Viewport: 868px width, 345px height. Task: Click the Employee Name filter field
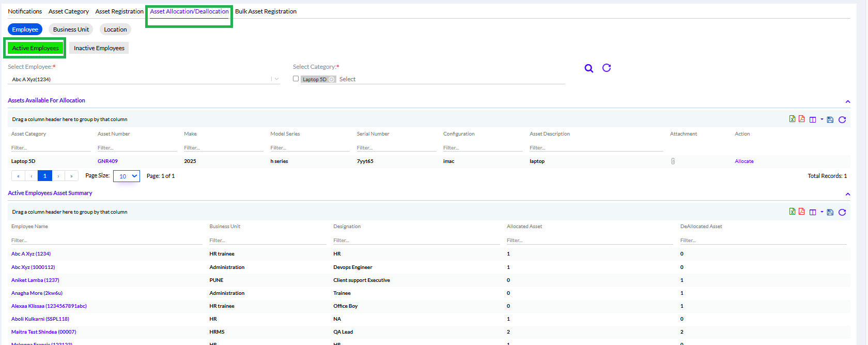[x=107, y=240]
